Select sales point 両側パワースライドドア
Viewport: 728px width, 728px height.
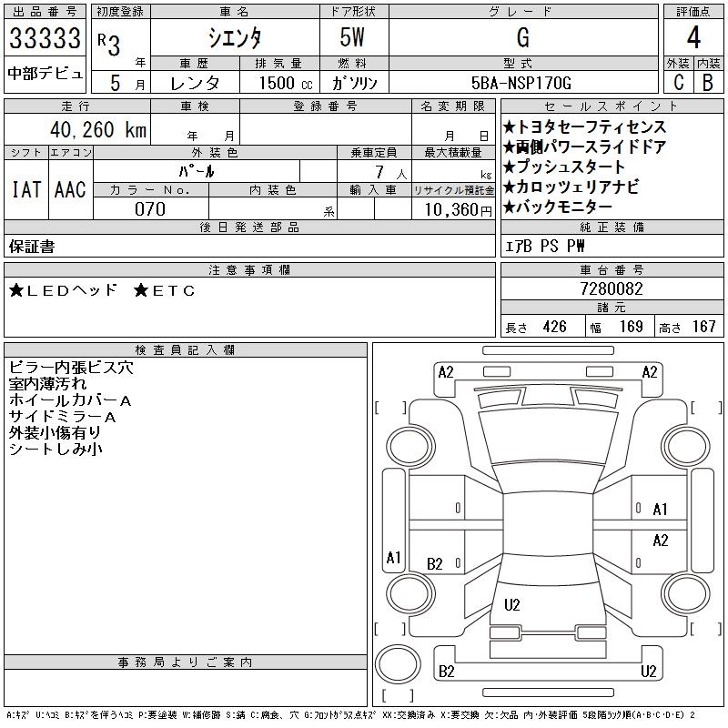pos(584,147)
